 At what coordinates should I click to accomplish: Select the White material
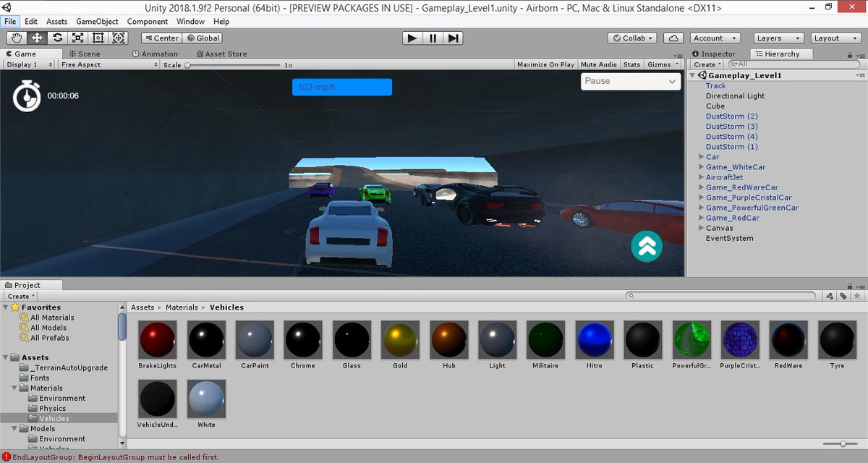[x=206, y=399]
